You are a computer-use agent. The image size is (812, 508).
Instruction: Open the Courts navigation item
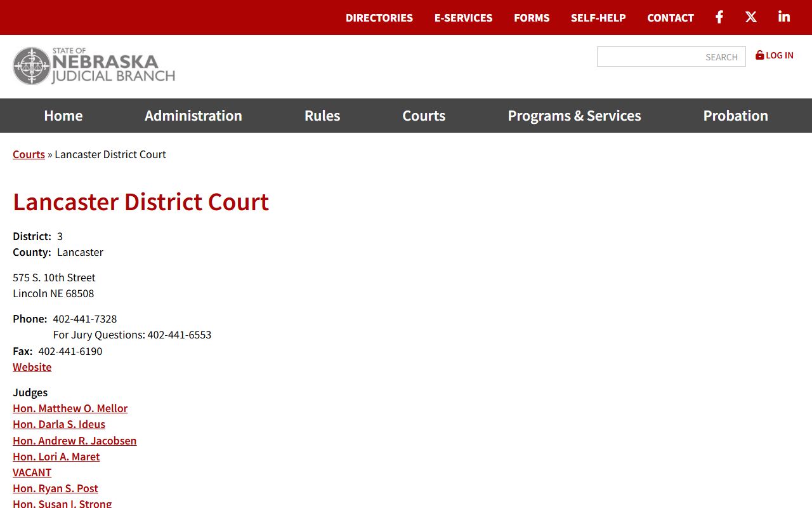coord(424,116)
